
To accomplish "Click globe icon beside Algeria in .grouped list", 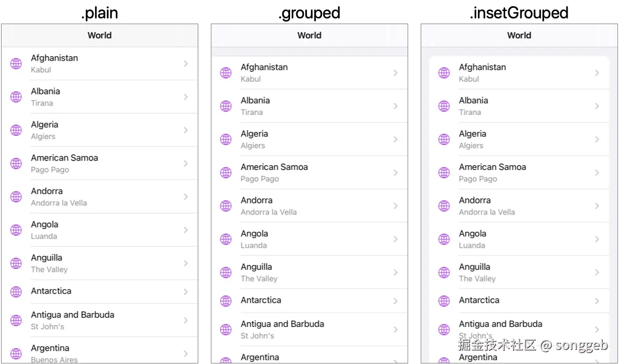I will [x=226, y=140].
